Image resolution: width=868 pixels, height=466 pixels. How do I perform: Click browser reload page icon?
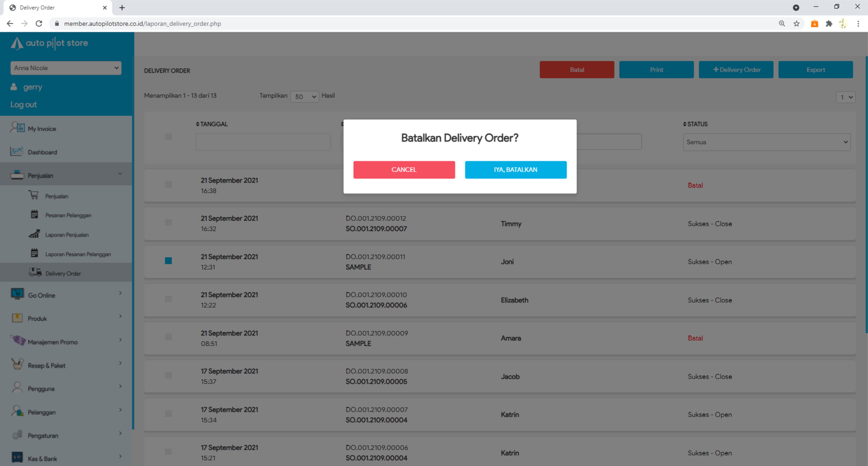coord(39,24)
